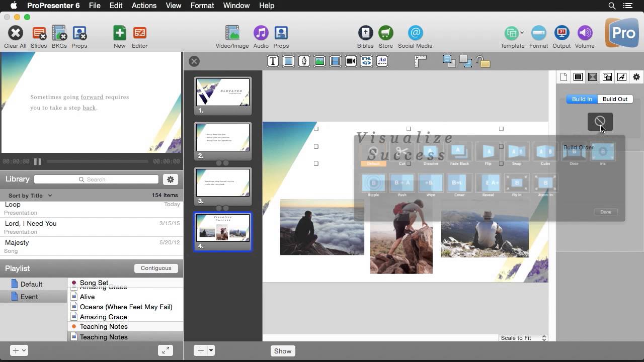This screenshot has height=362, width=644.
Task: Open the File menu
Action: point(95,6)
